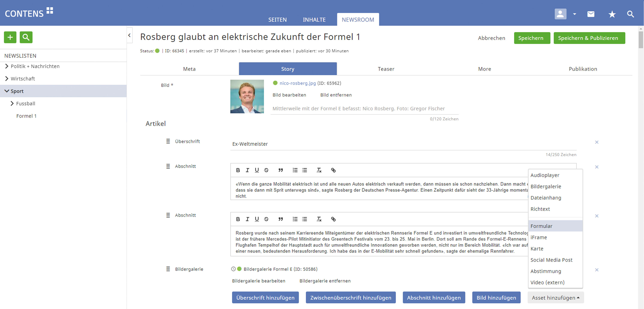The width and height of the screenshot is (644, 309).
Task: Open the user account dropdown arrow
Action: tap(574, 14)
